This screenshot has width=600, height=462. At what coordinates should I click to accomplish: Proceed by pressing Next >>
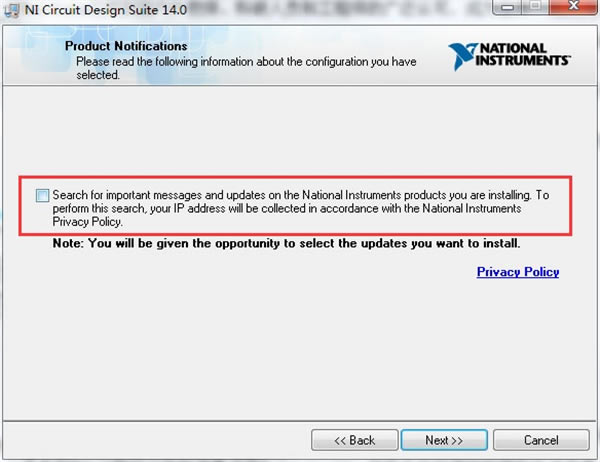coord(443,440)
